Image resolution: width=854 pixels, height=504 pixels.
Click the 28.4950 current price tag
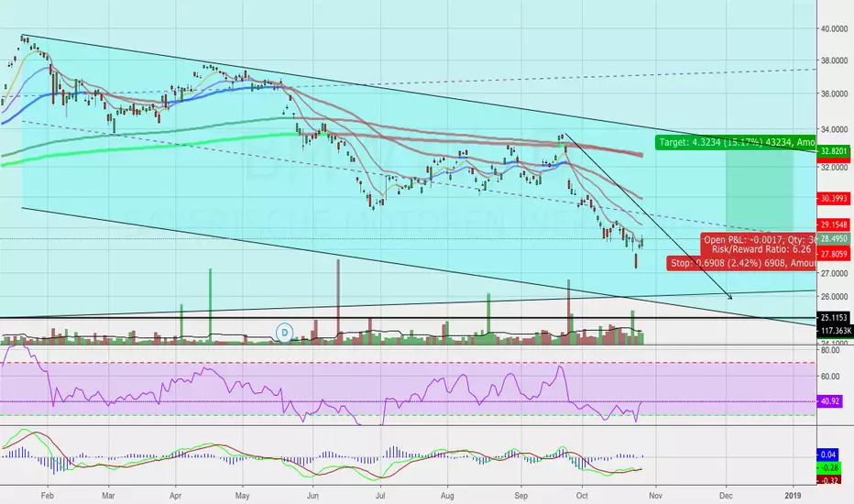tap(834, 238)
